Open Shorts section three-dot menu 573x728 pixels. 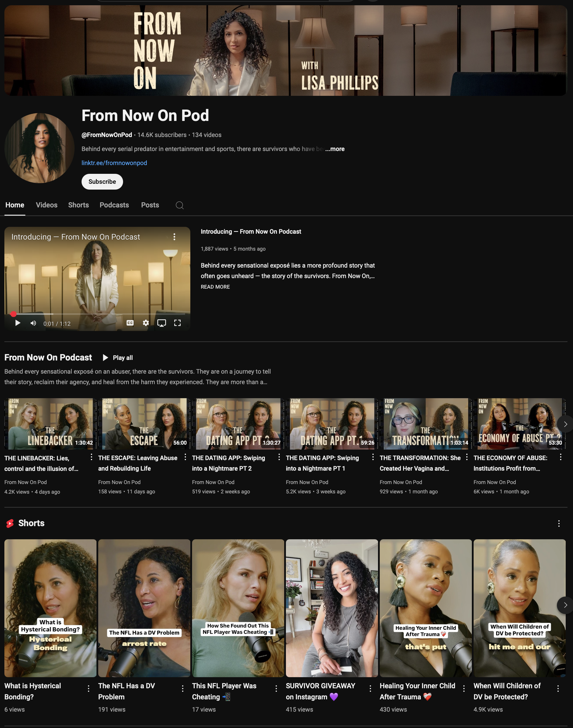pos(559,524)
